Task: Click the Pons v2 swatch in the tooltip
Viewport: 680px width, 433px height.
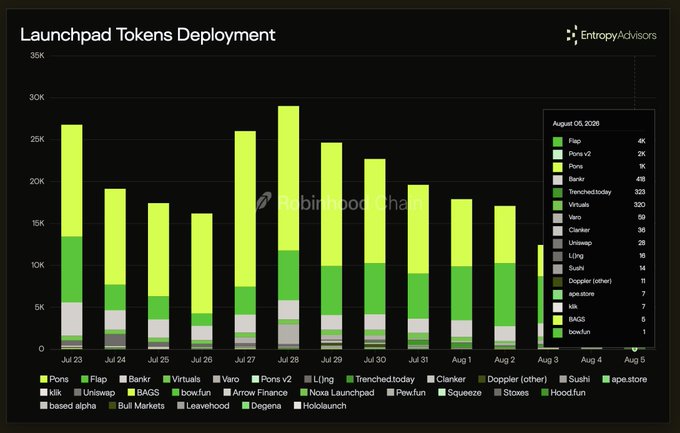Action: 557,154
